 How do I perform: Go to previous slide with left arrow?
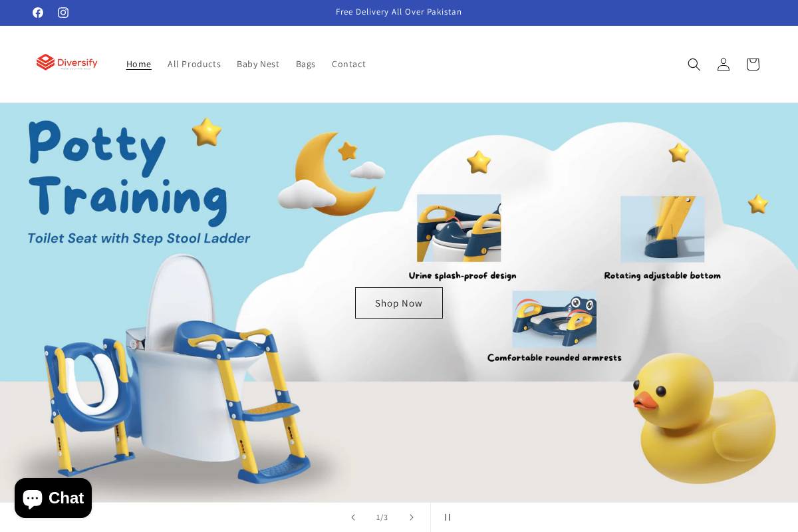(x=353, y=517)
